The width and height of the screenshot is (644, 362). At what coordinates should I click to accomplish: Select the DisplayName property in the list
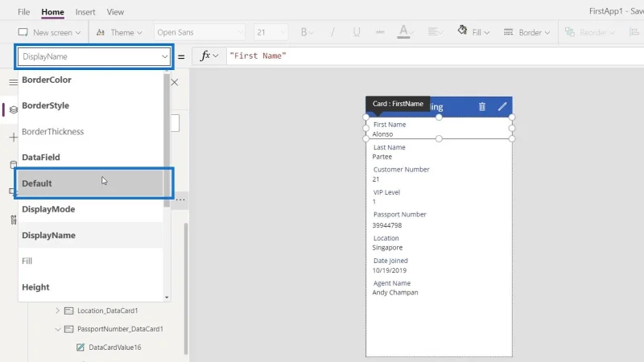click(90, 235)
